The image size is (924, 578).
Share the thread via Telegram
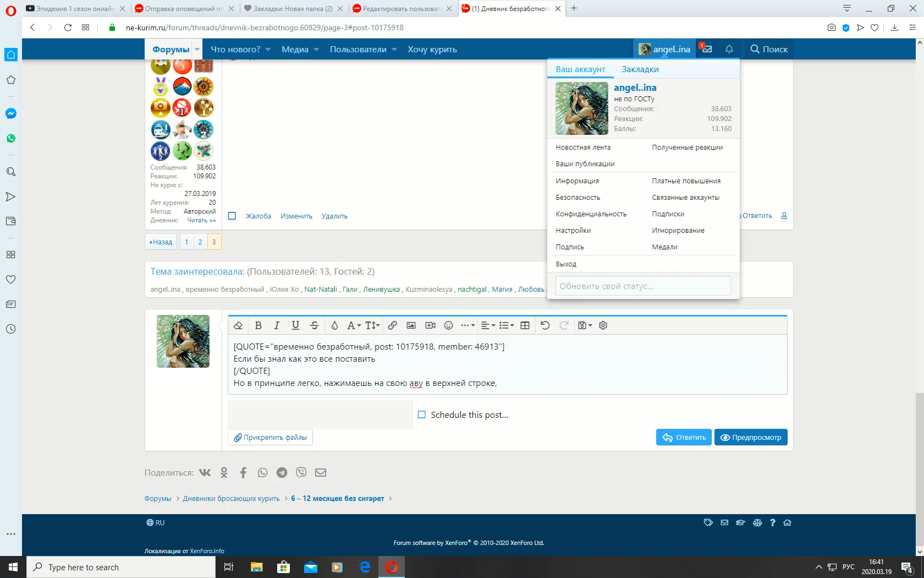(x=282, y=472)
